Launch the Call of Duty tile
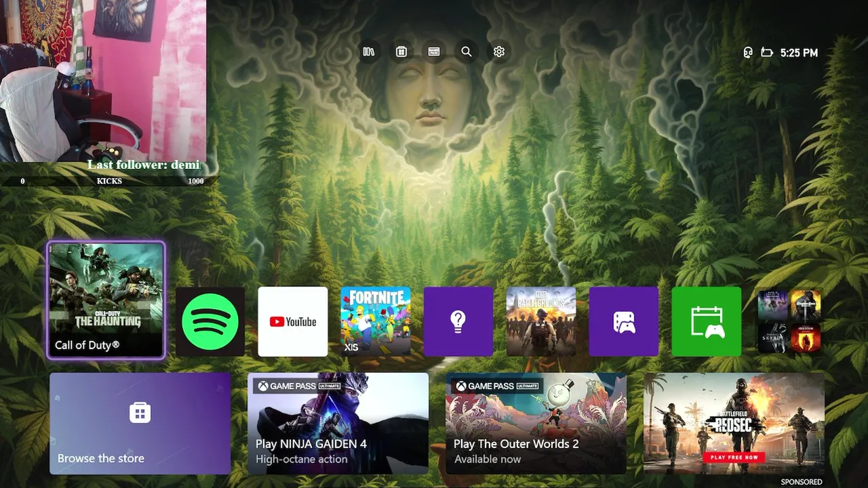This screenshot has height=488, width=868. (106, 300)
